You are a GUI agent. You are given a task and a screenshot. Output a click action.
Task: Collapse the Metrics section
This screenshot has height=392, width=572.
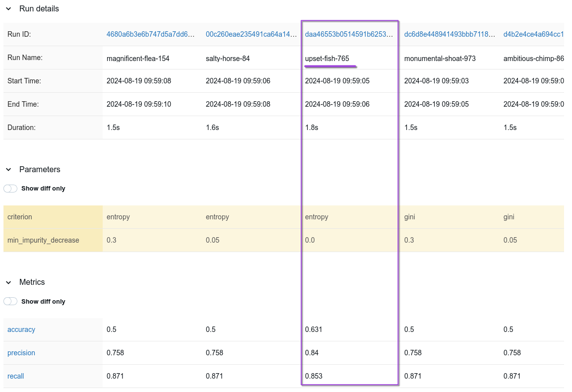click(x=9, y=282)
